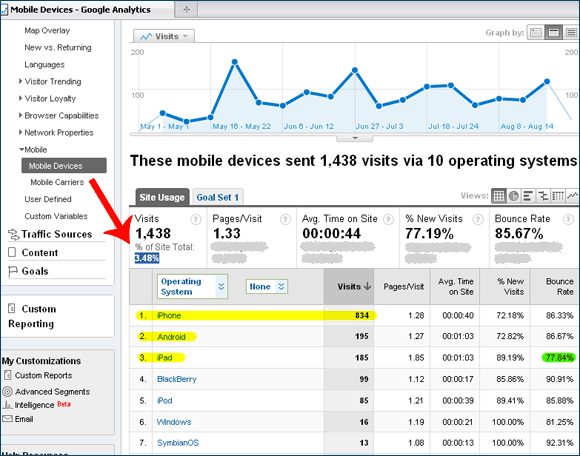The width and height of the screenshot is (580, 456).
Task: Select the middle Graph by interval icon
Action: (553, 33)
